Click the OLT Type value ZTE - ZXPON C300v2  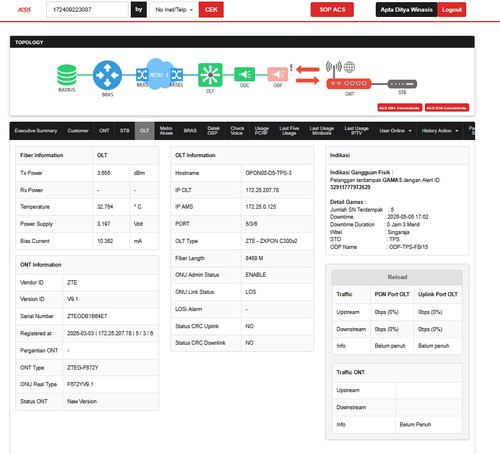pyautogui.click(x=271, y=241)
